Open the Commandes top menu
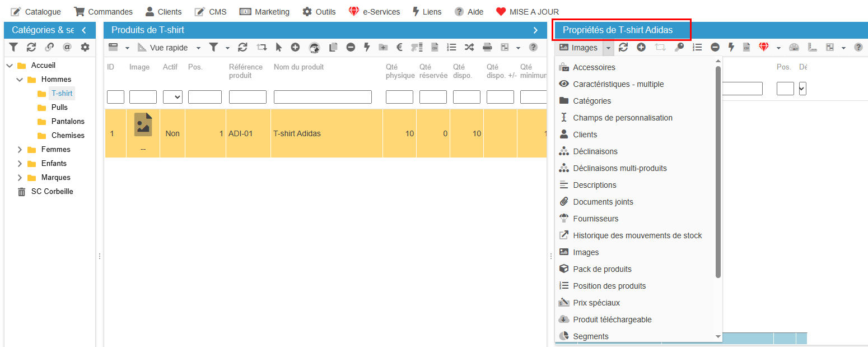This screenshot has width=868, height=347. [x=104, y=11]
